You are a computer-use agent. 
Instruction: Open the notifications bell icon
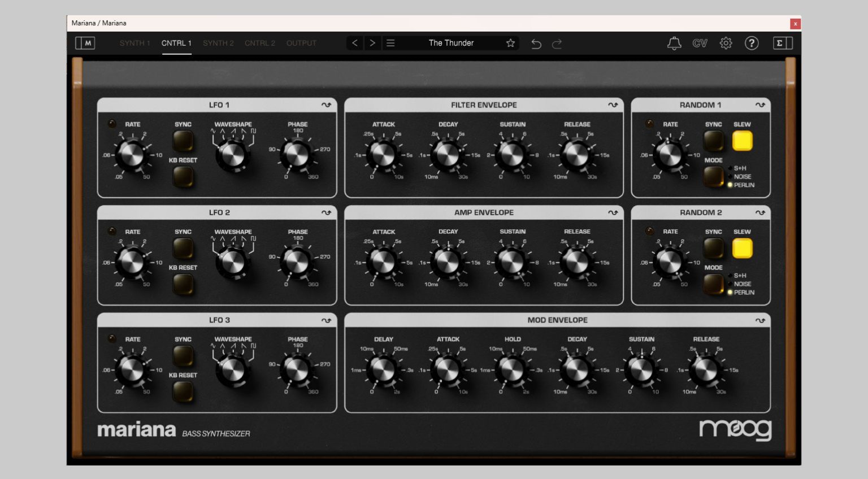click(x=674, y=43)
